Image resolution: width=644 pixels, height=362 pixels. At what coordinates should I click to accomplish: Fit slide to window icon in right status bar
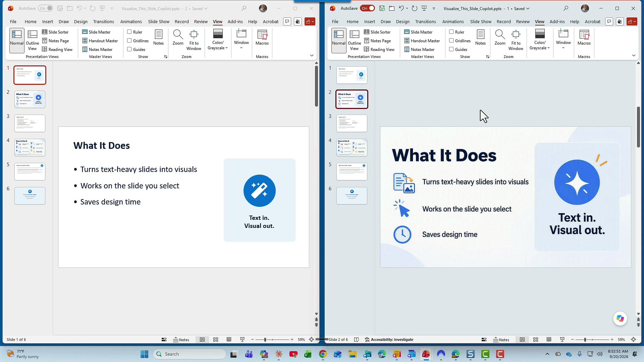click(633, 340)
